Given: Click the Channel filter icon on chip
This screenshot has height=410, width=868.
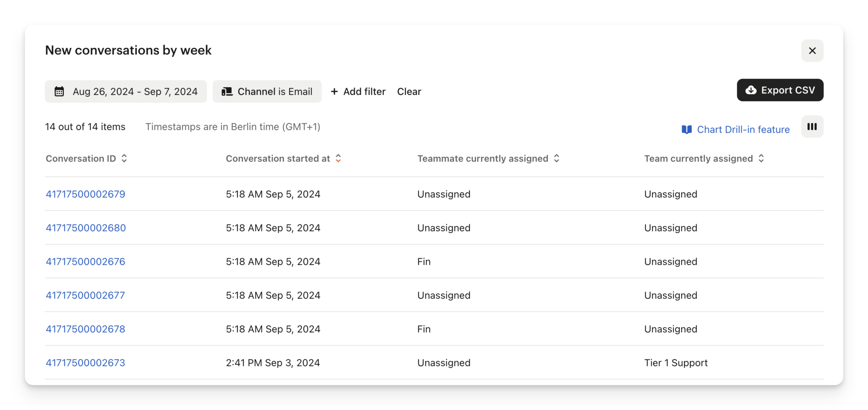Looking at the screenshot, I should click(x=227, y=92).
